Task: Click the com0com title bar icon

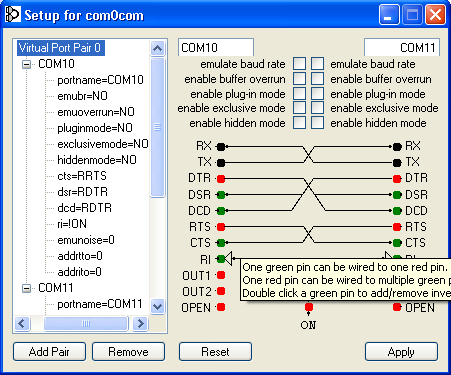Action: coord(13,15)
